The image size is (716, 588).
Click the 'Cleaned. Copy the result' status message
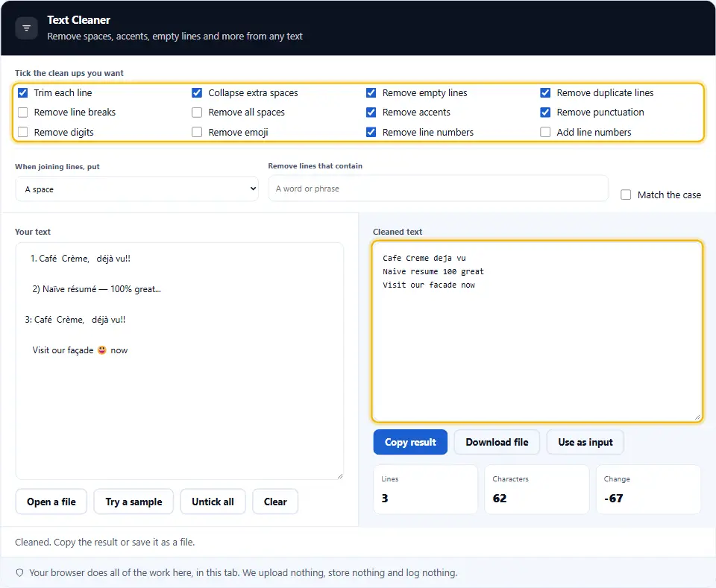click(105, 542)
